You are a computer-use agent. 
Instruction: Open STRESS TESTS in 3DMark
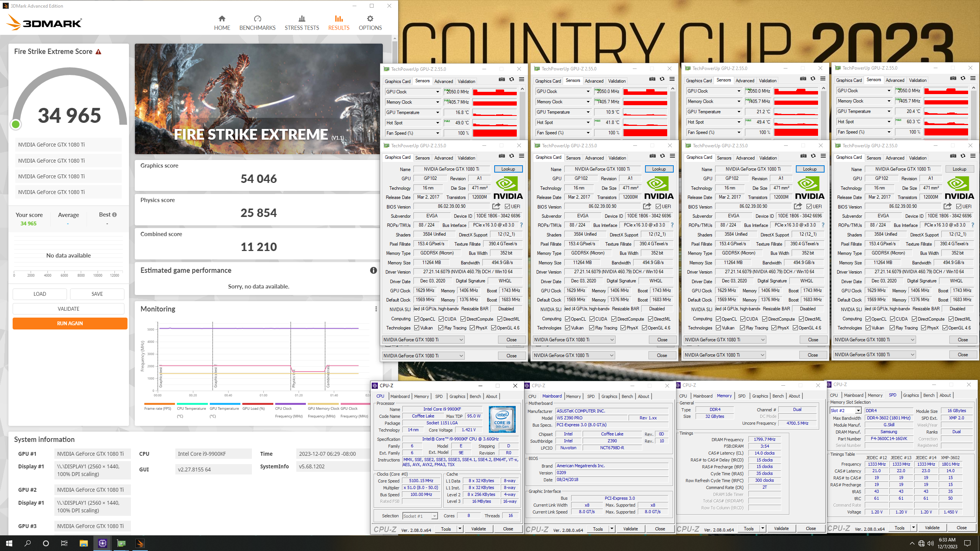point(302,23)
